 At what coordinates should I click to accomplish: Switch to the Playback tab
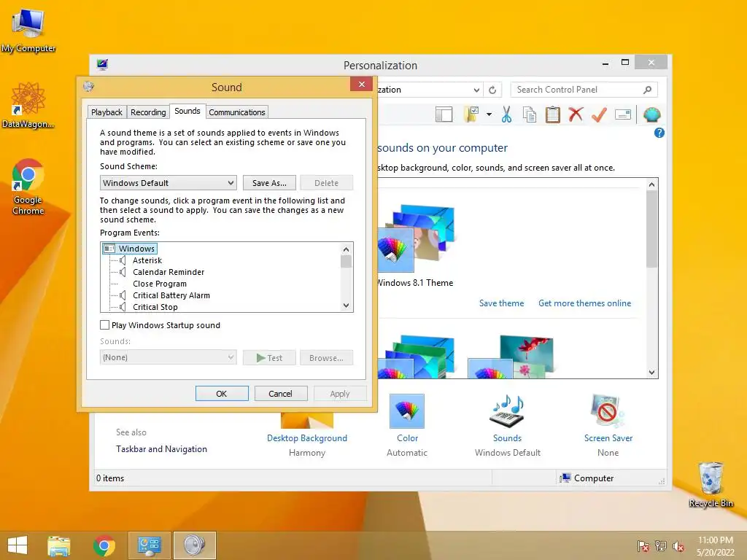coord(107,112)
